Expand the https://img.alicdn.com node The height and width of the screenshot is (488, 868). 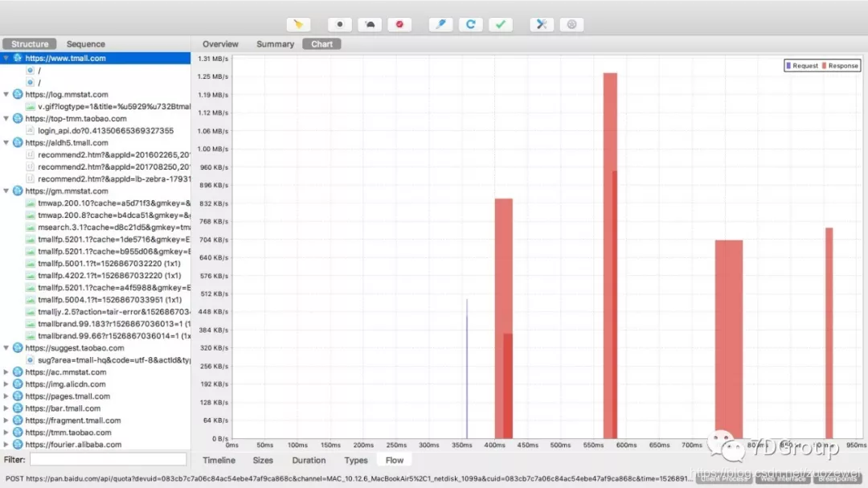[x=6, y=383]
